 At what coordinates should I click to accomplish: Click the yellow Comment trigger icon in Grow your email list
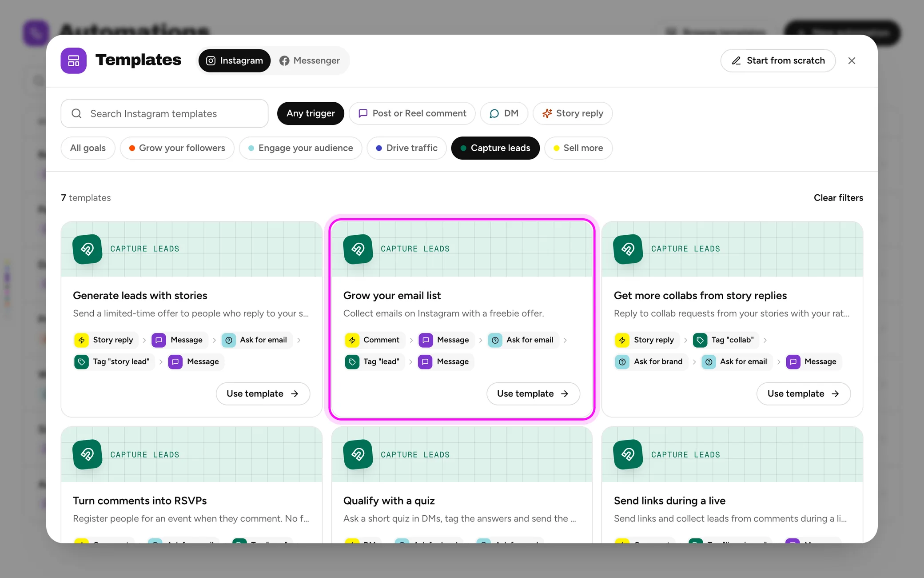(352, 340)
